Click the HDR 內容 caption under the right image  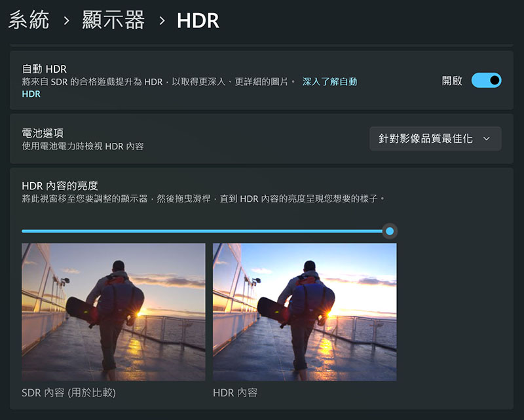[235, 393]
